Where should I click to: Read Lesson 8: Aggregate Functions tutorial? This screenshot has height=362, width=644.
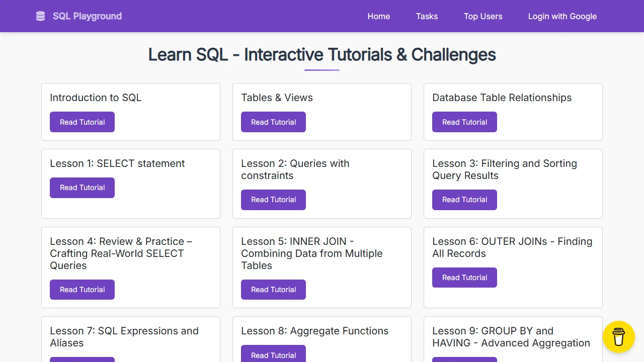pyautogui.click(x=273, y=355)
